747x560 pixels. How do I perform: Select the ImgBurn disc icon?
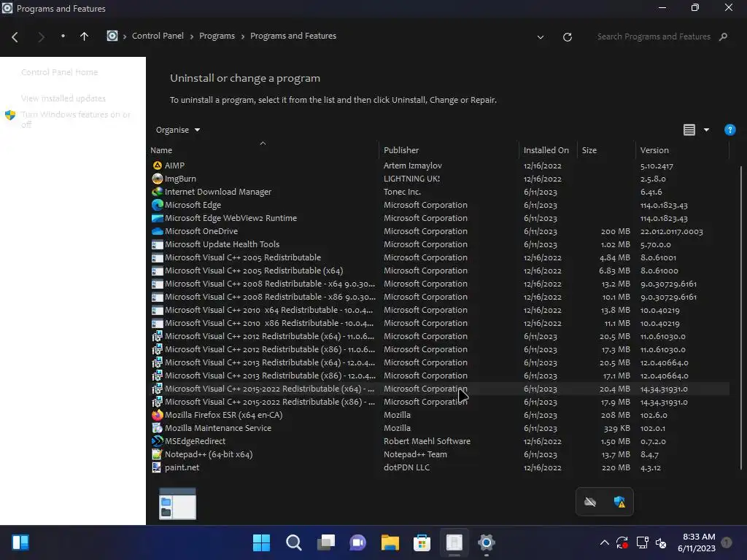(x=158, y=179)
